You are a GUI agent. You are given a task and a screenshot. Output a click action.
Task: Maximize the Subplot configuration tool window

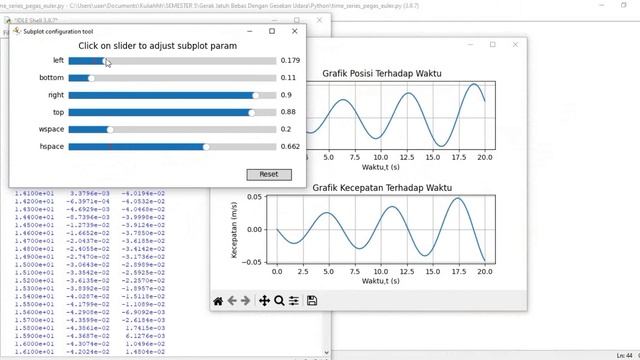click(x=272, y=31)
